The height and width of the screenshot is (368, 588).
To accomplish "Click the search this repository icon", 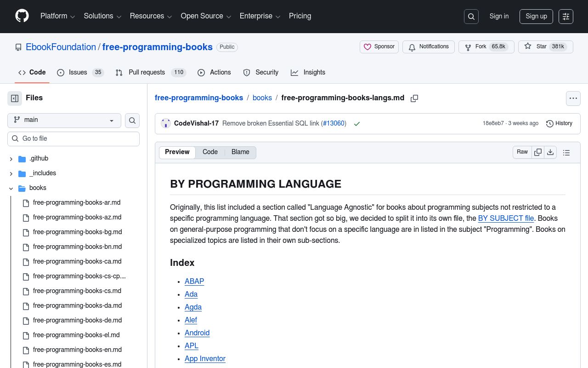I will click(132, 120).
